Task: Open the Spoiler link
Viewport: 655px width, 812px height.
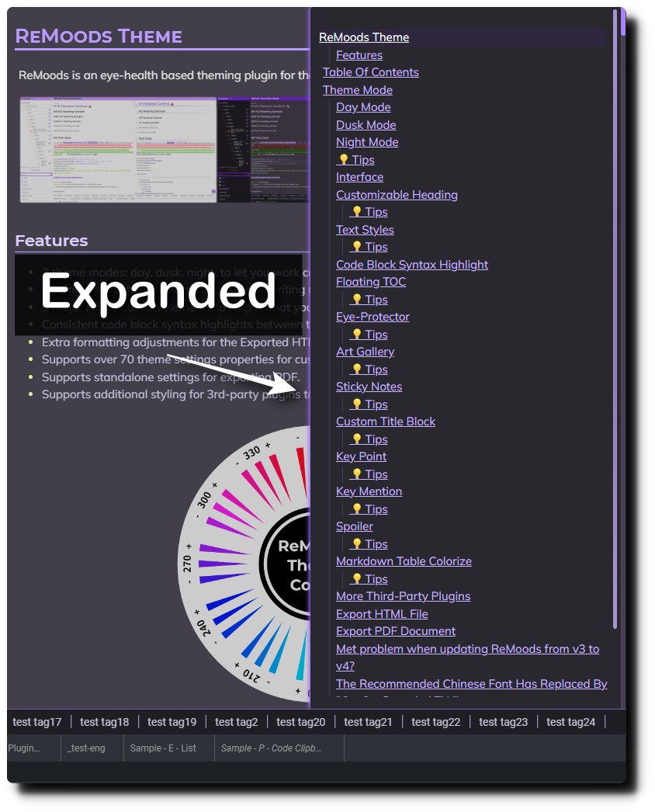Action: (x=354, y=526)
